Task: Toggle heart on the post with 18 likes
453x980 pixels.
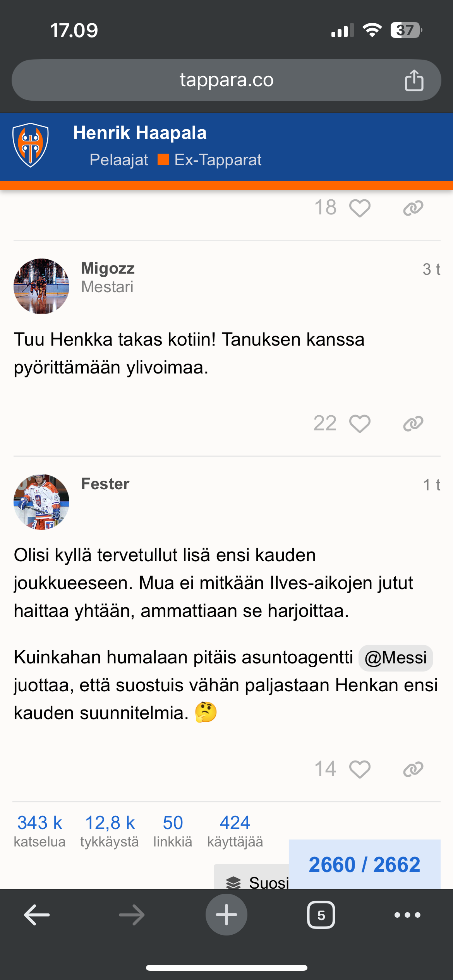Action: (360, 208)
